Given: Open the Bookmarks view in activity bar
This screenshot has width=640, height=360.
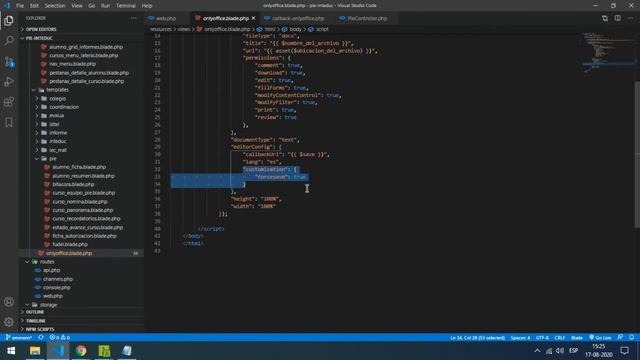Looking at the screenshot, I should [x=9, y=122].
